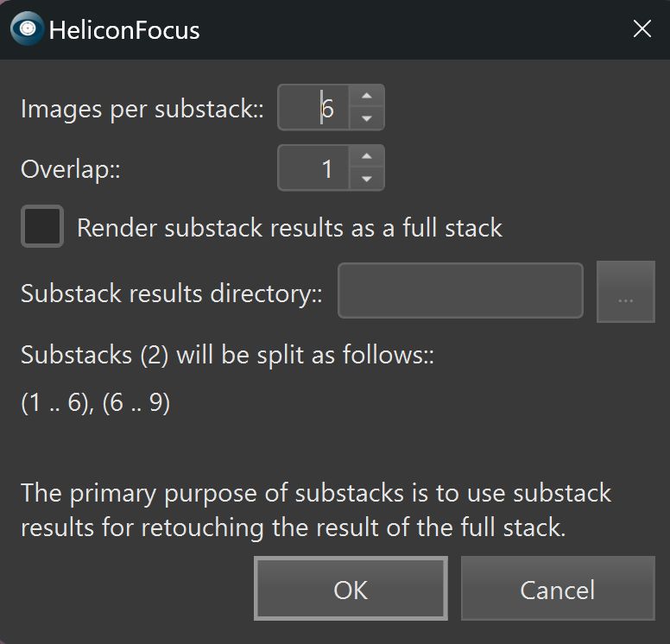Click the 'Substacks (2) will be split' text
670x644 pixels.
pyautogui.click(x=226, y=356)
